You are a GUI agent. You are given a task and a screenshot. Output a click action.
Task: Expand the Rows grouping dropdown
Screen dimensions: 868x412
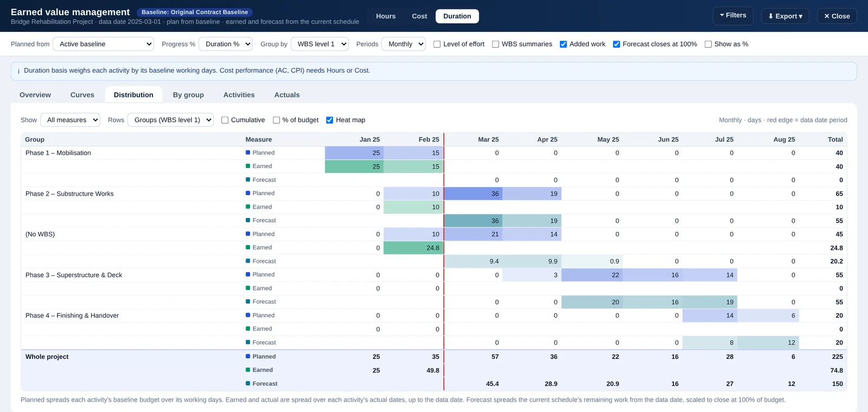[x=170, y=120]
